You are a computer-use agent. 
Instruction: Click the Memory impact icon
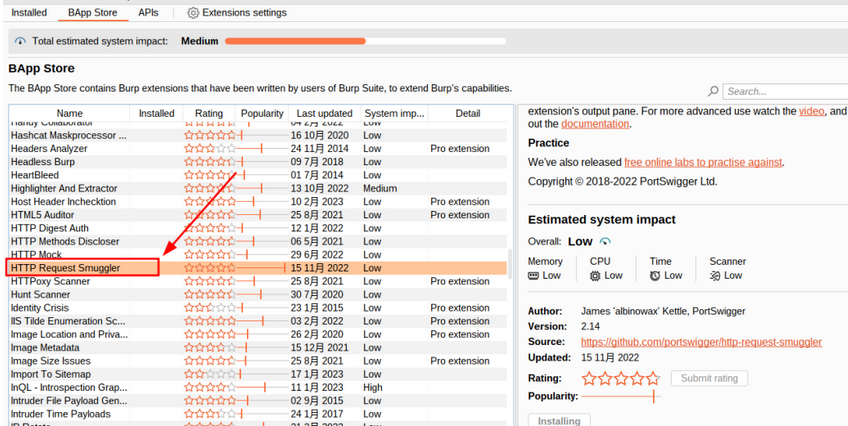tap(533, 276)
